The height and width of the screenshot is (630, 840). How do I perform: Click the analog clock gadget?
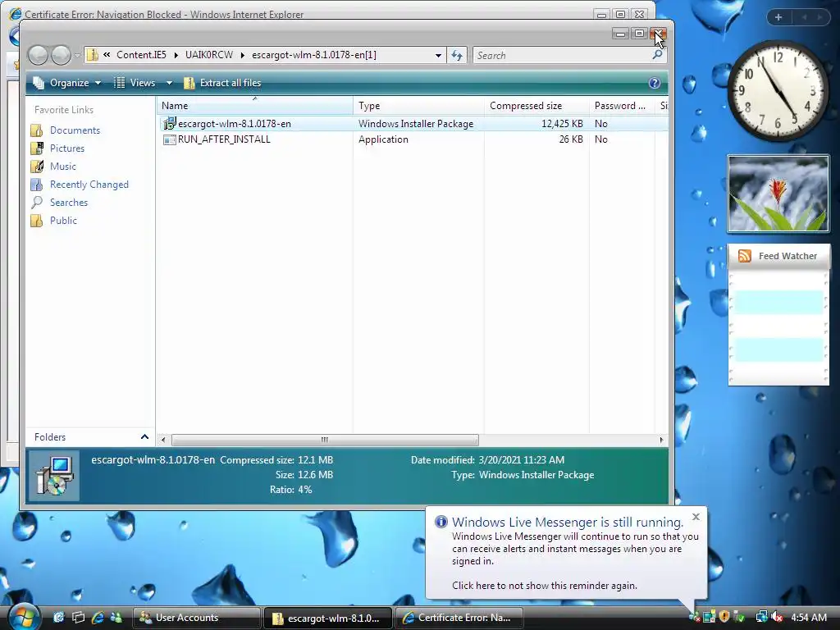(x=778, y=90)
